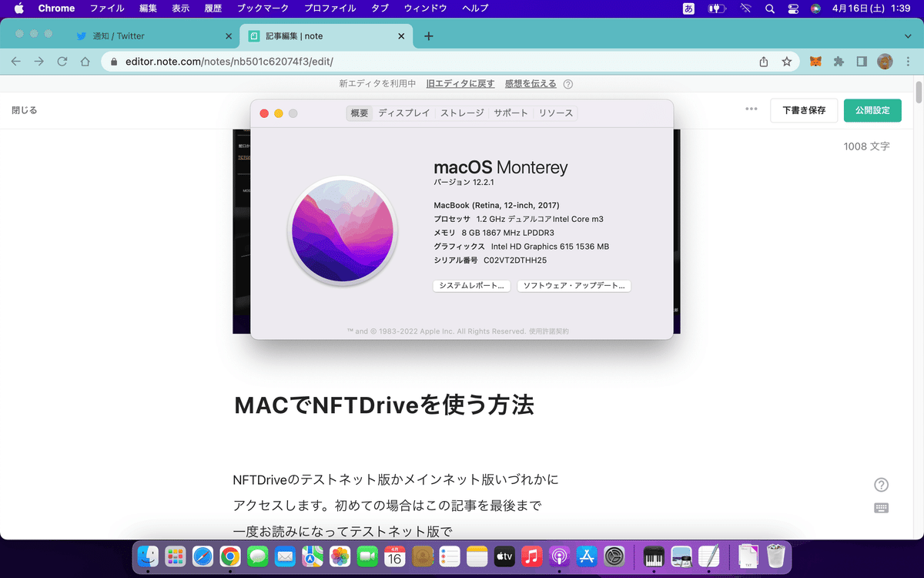Open the three-dot options in note editor

752,109
